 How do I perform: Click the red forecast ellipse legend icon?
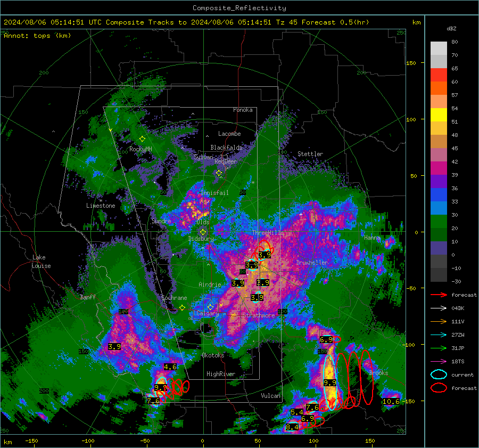click(x=439, y=388)
